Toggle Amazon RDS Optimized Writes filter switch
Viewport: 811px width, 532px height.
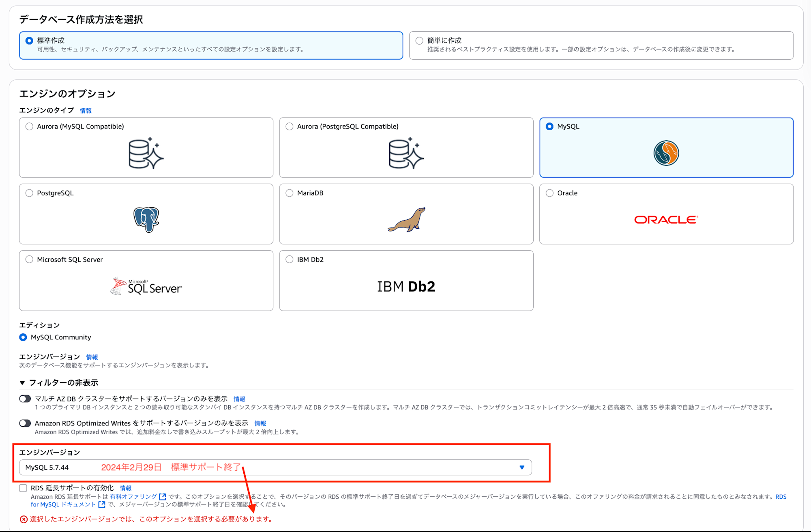tap(25, 423)
